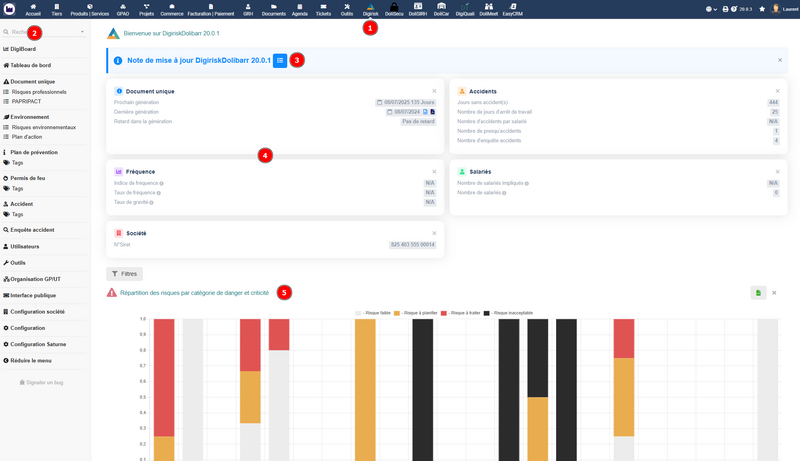Open the Projets module
The height and width of the screenshot is (461, 800).
(x=146, y=9)
